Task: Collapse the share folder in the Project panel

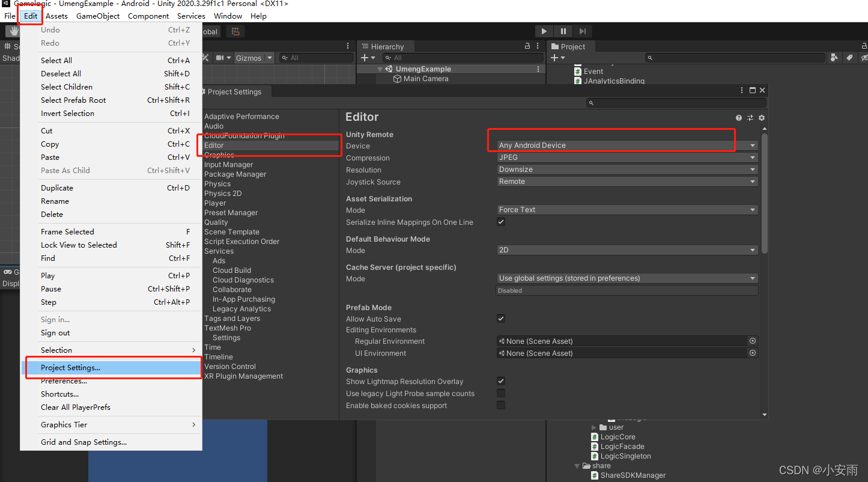Action: pyautogui.click(x=576, y=465)
